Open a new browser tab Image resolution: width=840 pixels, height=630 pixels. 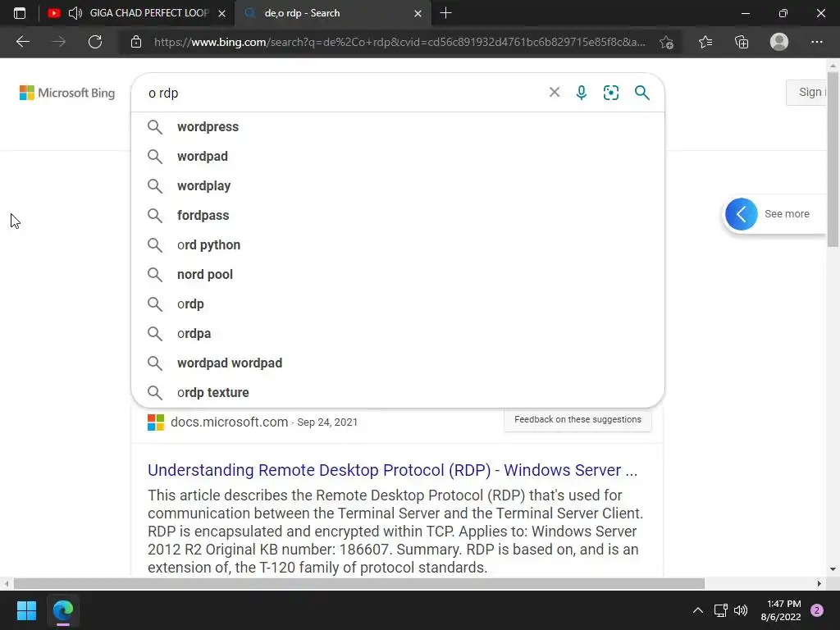click(445, 13)
